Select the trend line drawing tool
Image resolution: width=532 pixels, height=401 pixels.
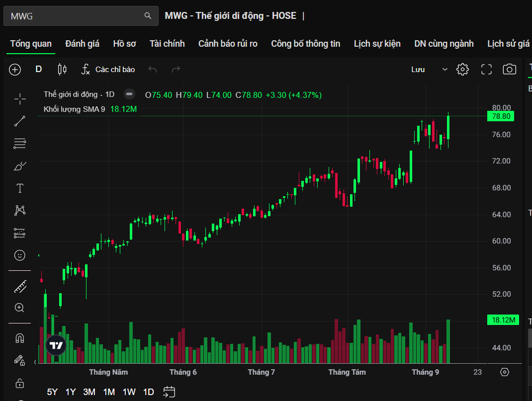tap(20, 121)
